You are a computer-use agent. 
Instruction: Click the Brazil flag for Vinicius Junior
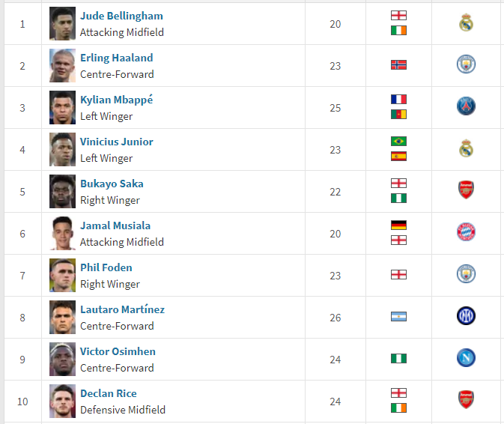398,141
